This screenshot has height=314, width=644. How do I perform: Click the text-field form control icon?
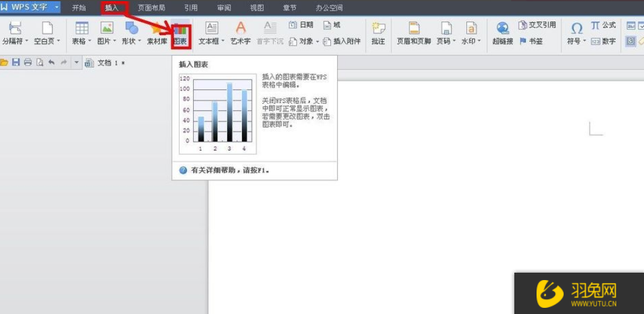click(x=630, y=25)
